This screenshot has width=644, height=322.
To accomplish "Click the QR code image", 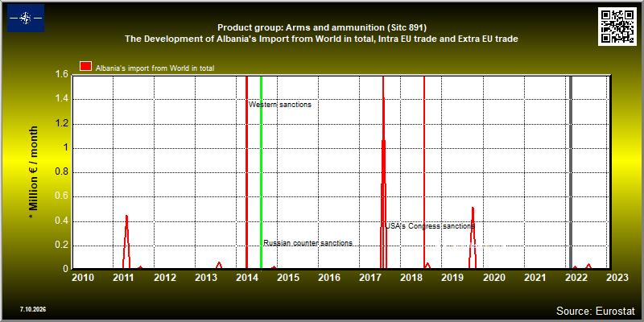I will tap(617, 26).
